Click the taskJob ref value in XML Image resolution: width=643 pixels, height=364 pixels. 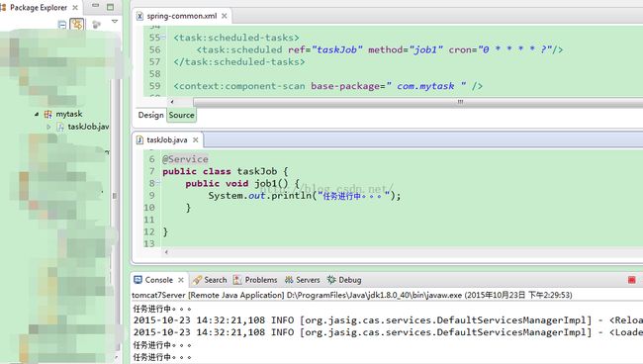[x=337, y=49]
